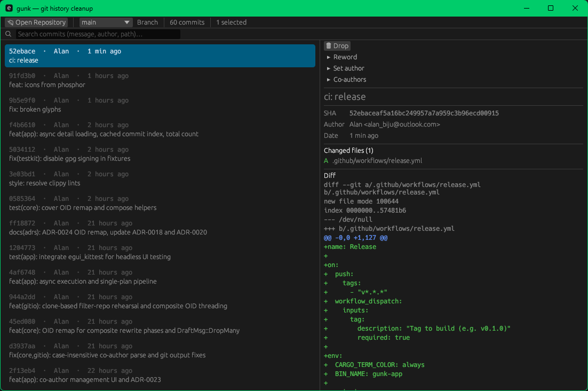Open the main branch dropdown
The image size is (588, 391).
[x=106, y=22]
